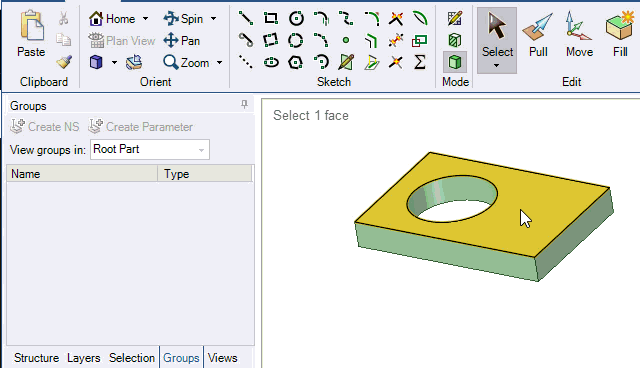Switch to 3D mode
Image resolution: width=640 pixels, height=368 pixels.
pyautogui.click(x=455, y=62)
